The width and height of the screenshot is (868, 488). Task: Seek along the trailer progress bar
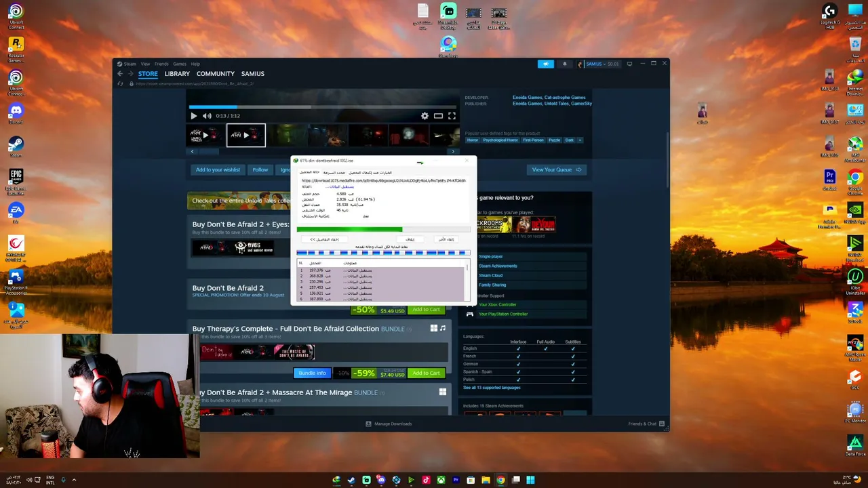tap(324, 107)
